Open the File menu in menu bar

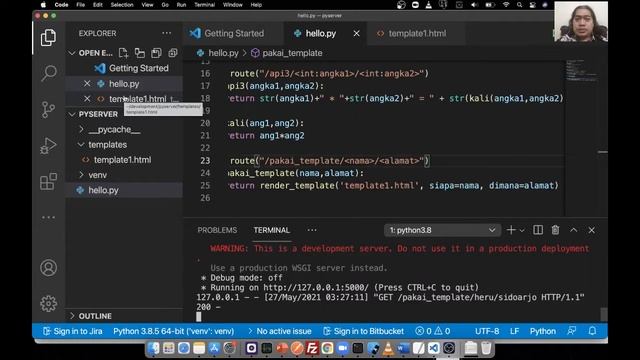pyautogui.click(x=80, y=5)
